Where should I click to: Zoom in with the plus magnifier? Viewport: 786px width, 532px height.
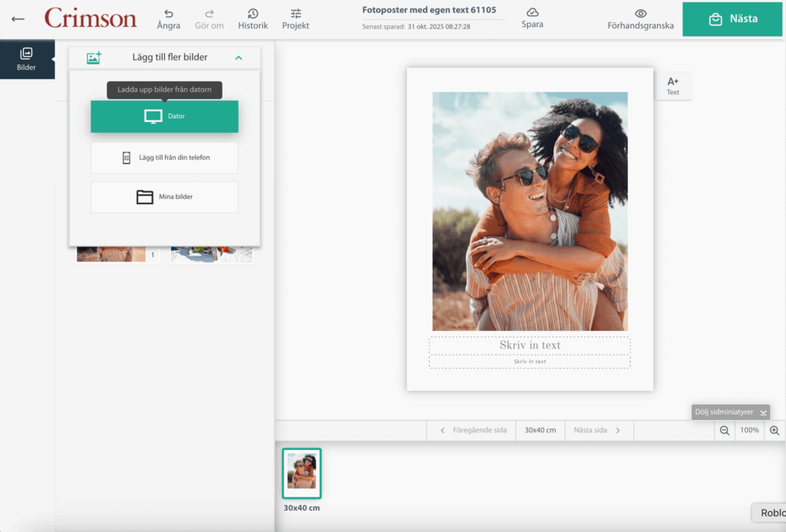coord(774,431)
